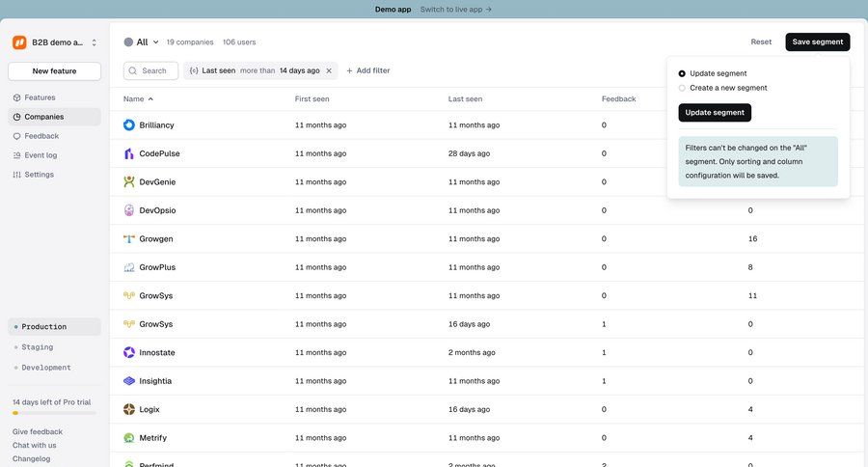The width and height of the screenshot is (868, 467).
Task: Click the Brilliancy company logo
Action: pyautogui.click(x=129, y=125)
